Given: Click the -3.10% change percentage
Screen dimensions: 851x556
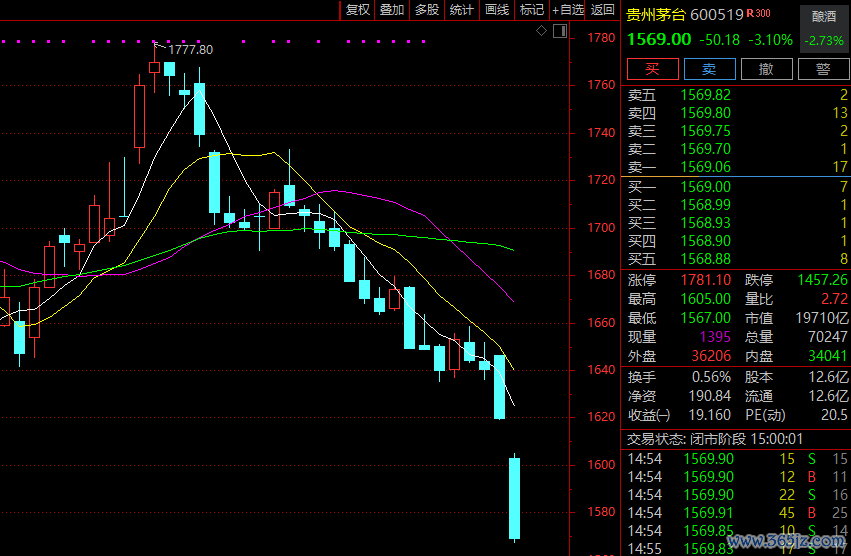Looking at the screenshot, I should [x=770, y=40].
